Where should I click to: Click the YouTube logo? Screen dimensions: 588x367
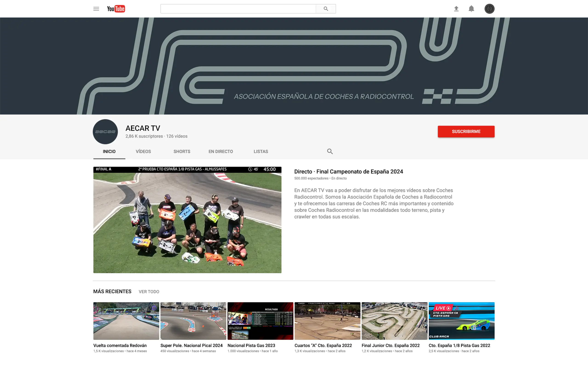pos(116,9)
